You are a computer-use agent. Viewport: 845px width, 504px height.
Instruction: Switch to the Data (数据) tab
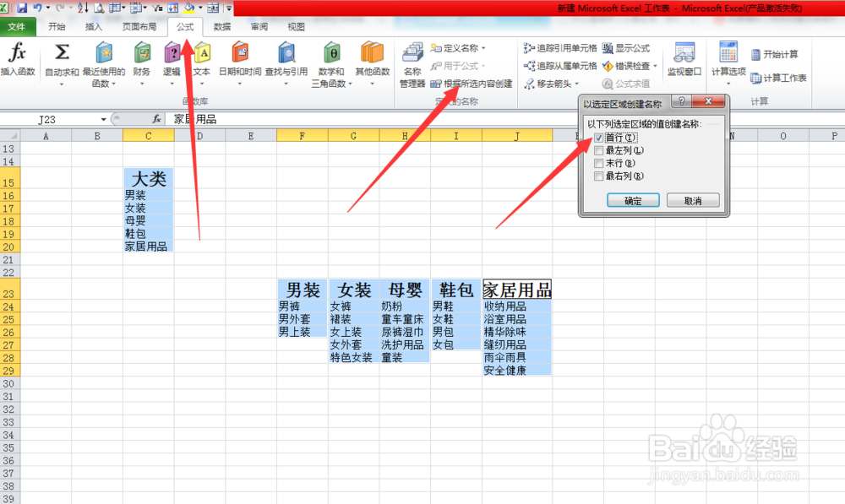(222, 26)
